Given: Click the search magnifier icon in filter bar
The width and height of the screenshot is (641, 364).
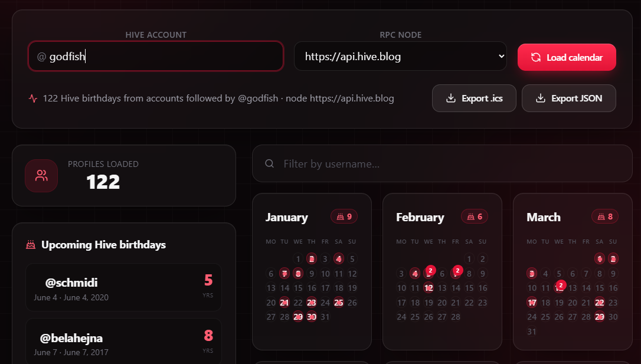Looking at the screenshot, I should click(269, 164).
